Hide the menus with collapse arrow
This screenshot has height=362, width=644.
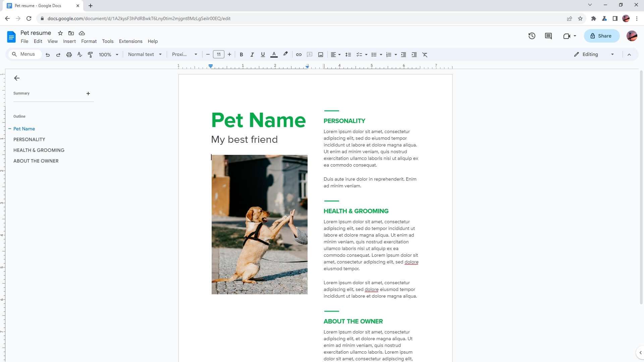(x=629, y=55)
